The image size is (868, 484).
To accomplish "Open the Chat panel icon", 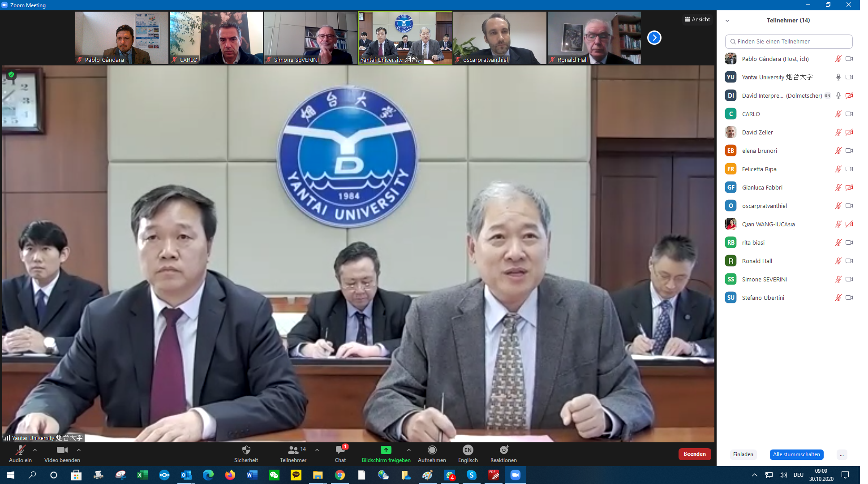I will click(340, 450).
